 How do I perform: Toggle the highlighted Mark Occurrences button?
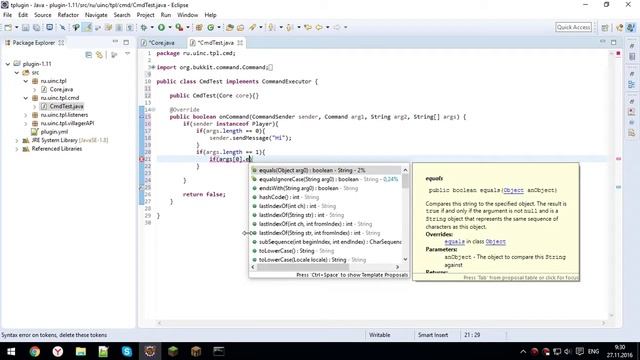pyautogui.click(x=87, y=27)
